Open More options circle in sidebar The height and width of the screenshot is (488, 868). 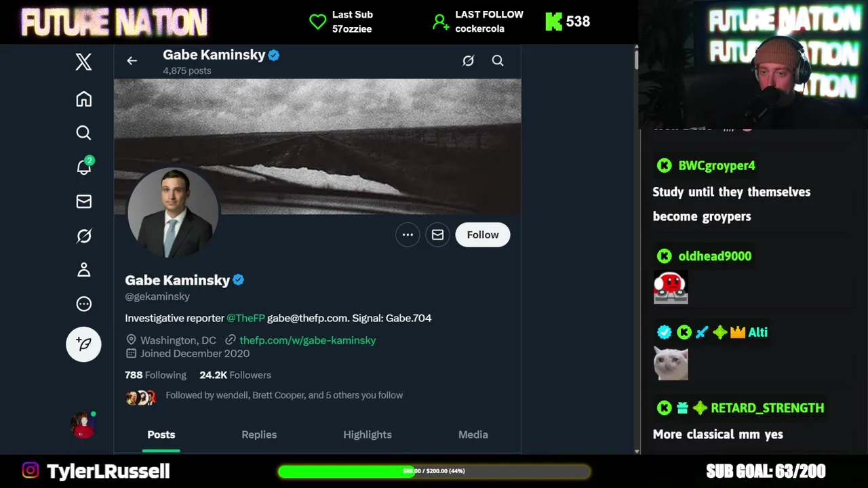[x=83, y=304]
